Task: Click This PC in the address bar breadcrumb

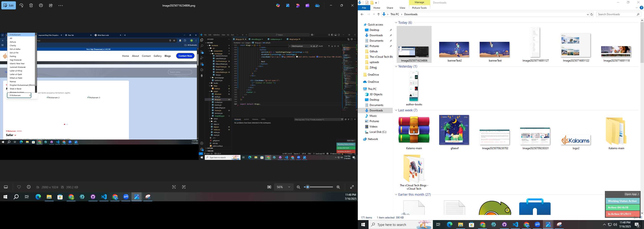Action: pos(395,14)
